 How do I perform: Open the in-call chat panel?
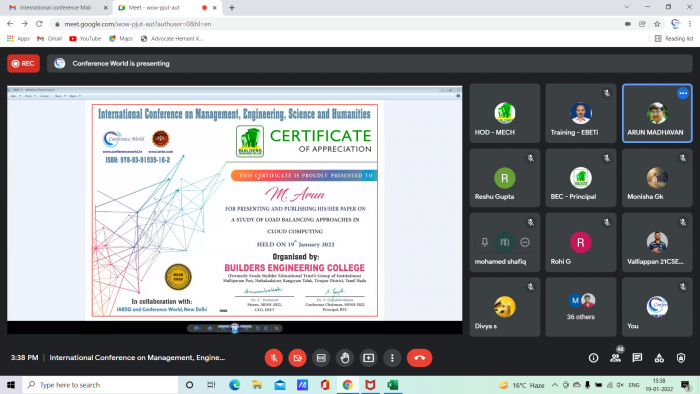point(637,358)
